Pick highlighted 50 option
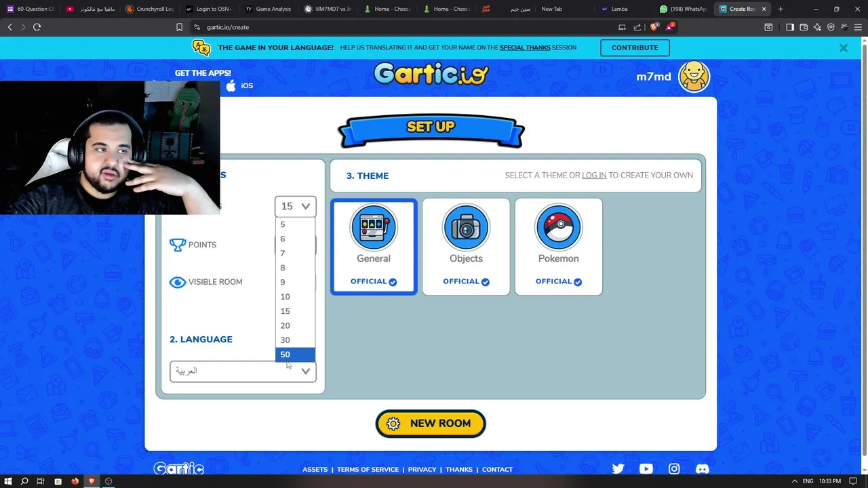Image resolution: width=868 pixels, height=488 pixels. [x=295, y=354]
